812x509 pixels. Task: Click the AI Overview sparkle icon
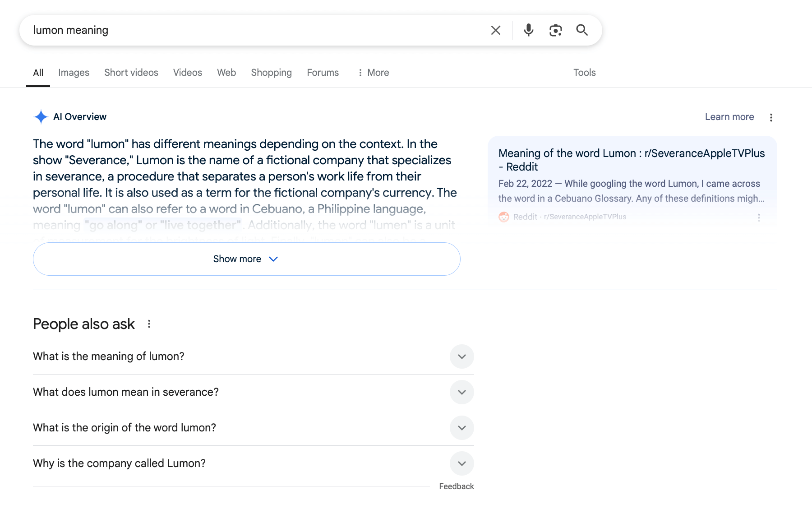tap(41, 117)
